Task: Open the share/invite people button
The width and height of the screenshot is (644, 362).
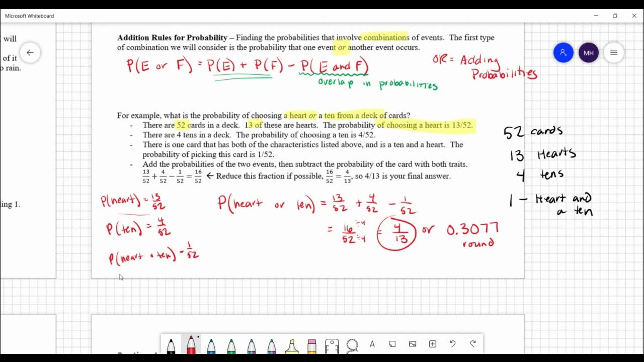Action: click(x=563, y=52)
